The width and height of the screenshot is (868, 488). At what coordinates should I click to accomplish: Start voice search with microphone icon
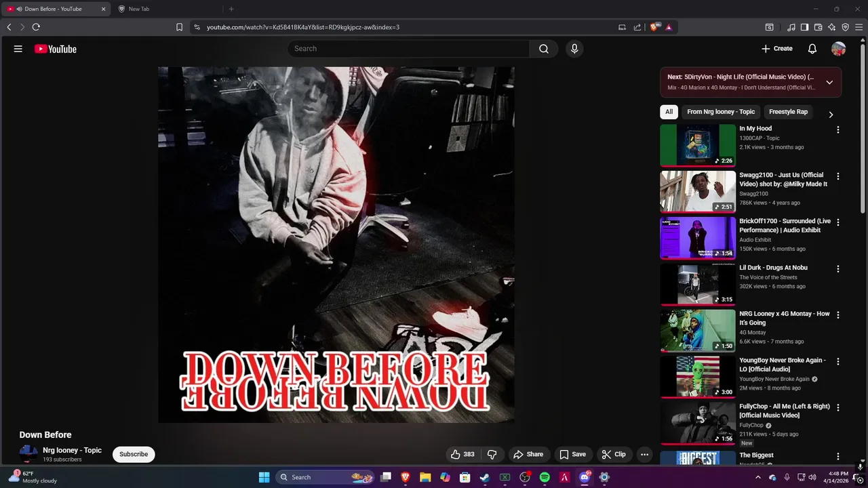[x=574, y=49]
